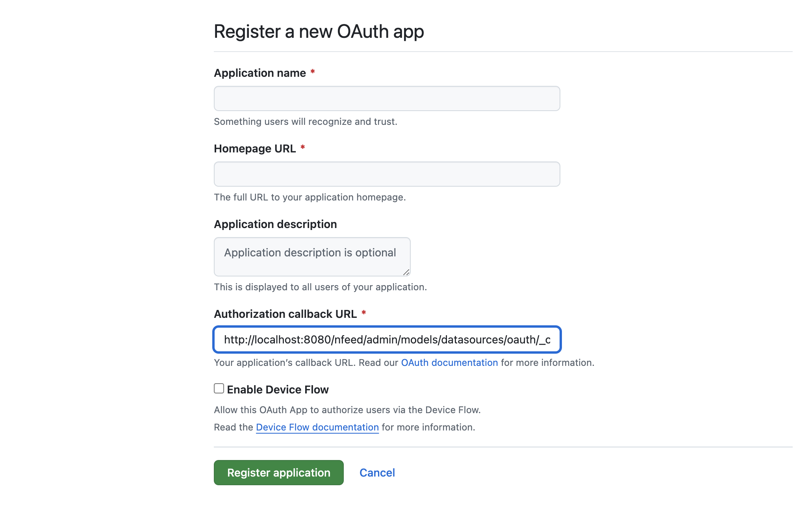This screenshot has width=812, height=512.
Task: Click the Authorization callback URL field
Action: point(387,339)
